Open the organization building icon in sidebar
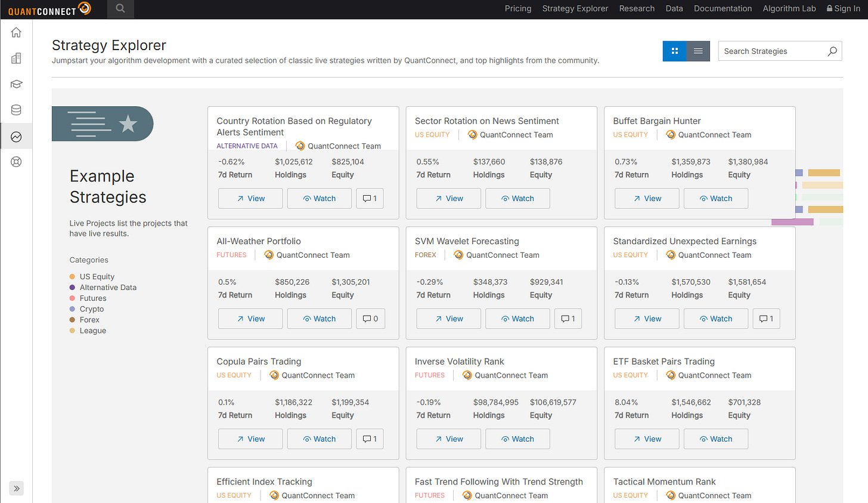 click(x=16, y=58)
